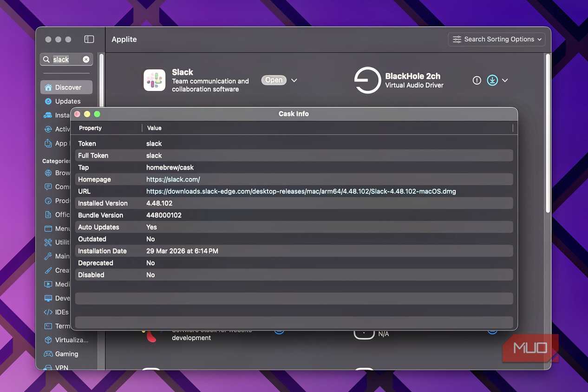Click the Virtualization cube icon

coord(48,340)
